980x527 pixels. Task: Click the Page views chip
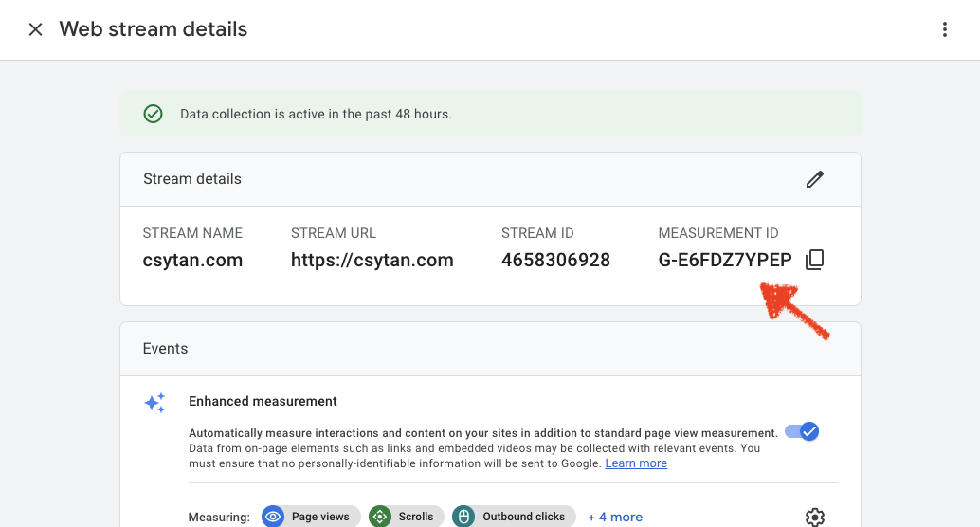tap(311, 517)
